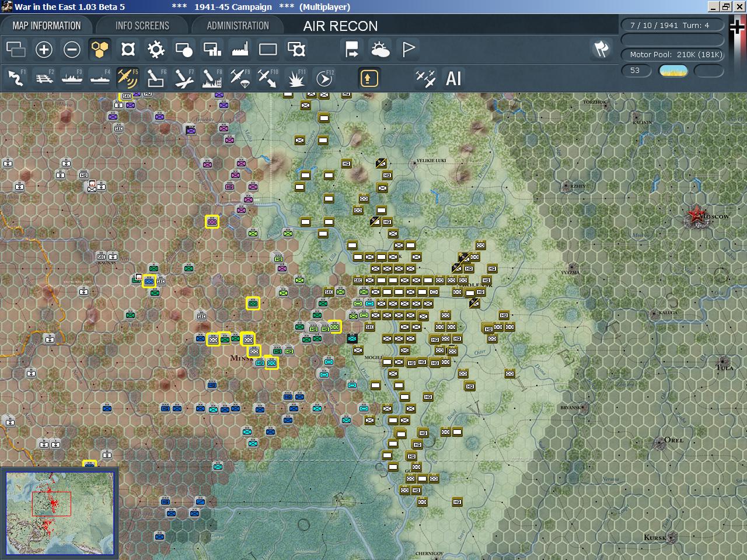This screenshot has height=560, width=747.
Task: Open the ADMINISTRATION tab
Action: coord(238,26)
